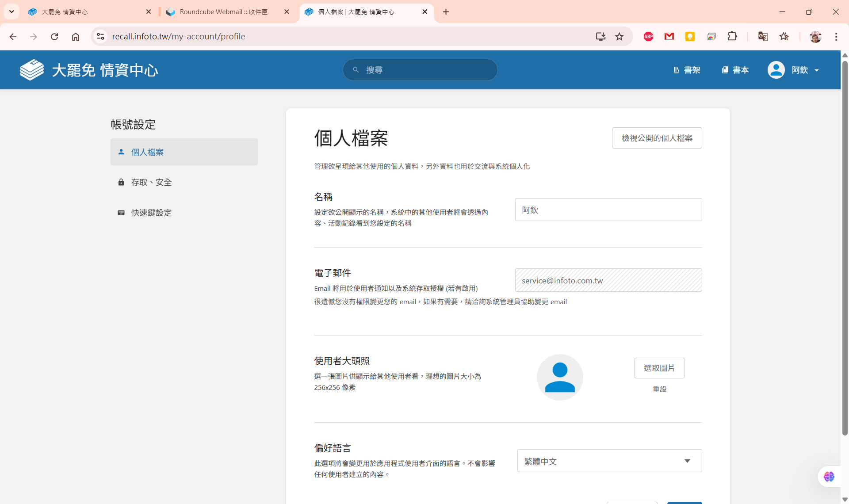849x504 pixels.
Task: Reload the current page
Action: [54, 37]
